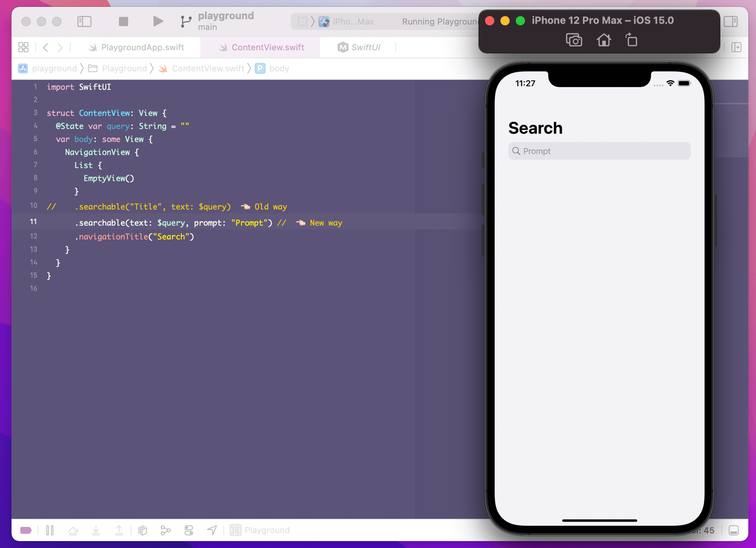Switch to PlaygroundApp.swift tab
The width and height of the screenshot is (756, 548).
click(x=142, y=47)
